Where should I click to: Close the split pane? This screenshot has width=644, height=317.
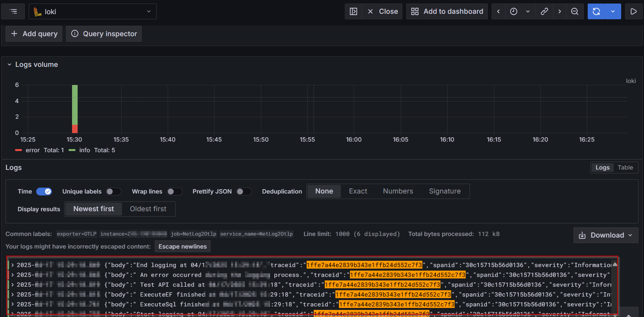(x=383, y=11)
